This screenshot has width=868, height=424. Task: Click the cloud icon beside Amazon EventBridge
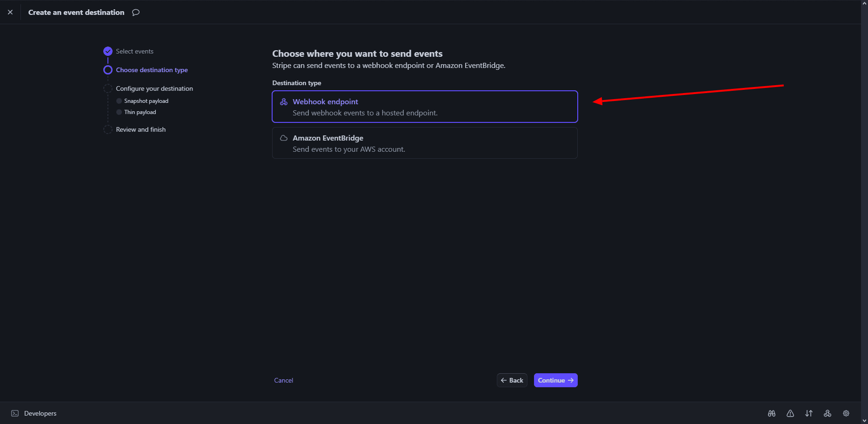point(283,138)
